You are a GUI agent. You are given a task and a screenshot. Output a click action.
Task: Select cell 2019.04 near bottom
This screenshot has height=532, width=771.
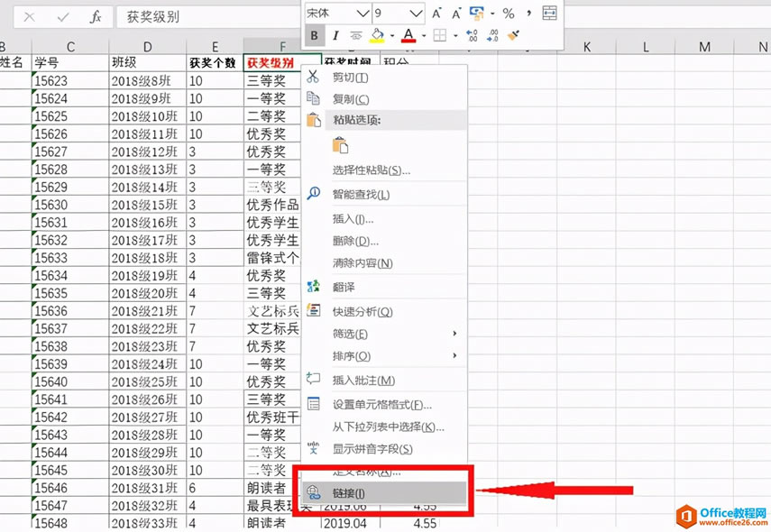click(x=351, y=523)
